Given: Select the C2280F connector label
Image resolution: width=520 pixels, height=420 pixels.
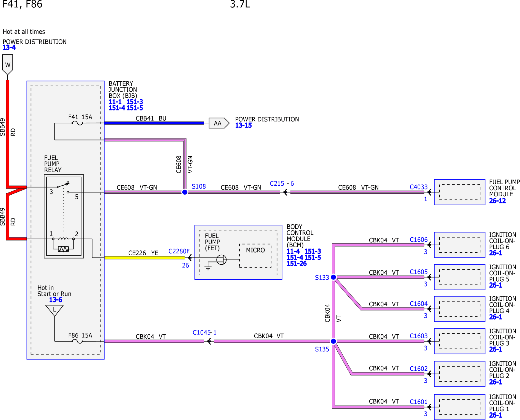Looking at the screenshot, I should 179,251.
